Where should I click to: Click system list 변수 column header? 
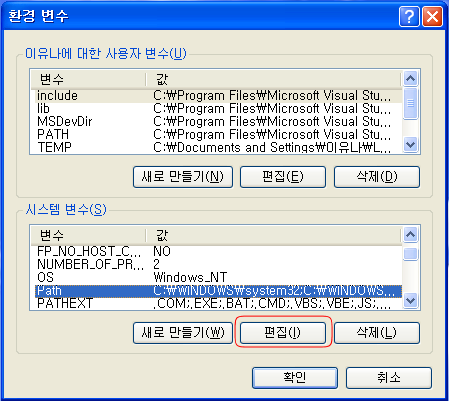[x=88, y=235]
